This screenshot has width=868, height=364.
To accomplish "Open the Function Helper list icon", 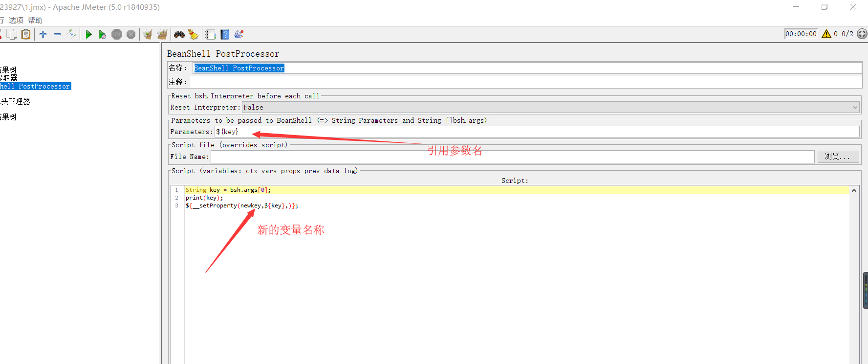I will [210, 34].
